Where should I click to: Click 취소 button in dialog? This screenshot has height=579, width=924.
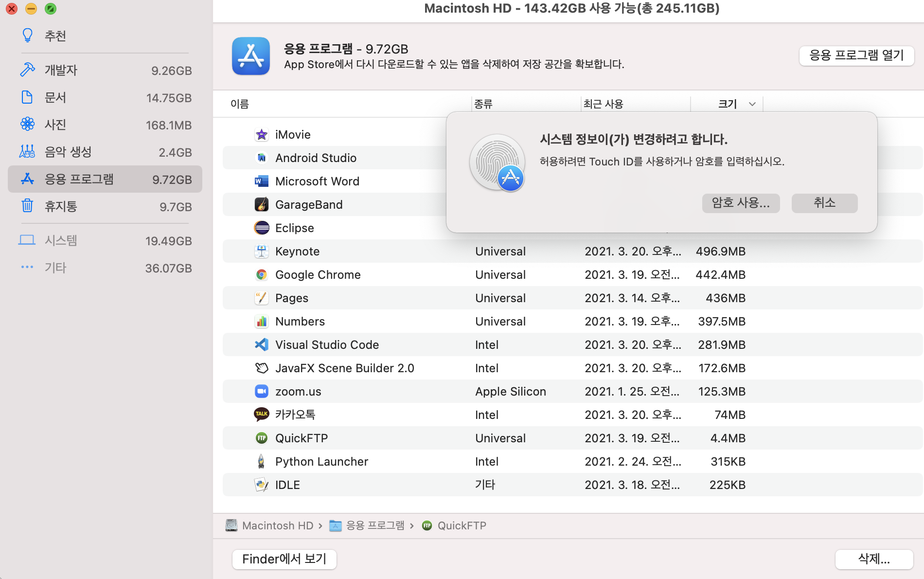[824, 203]
